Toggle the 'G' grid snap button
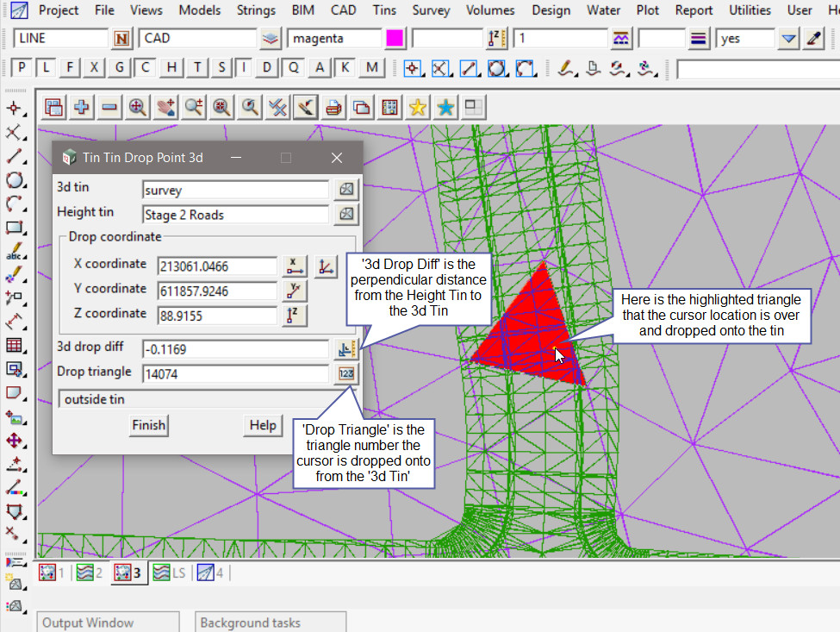The image size is (840, 632). [x=120, y=68]
